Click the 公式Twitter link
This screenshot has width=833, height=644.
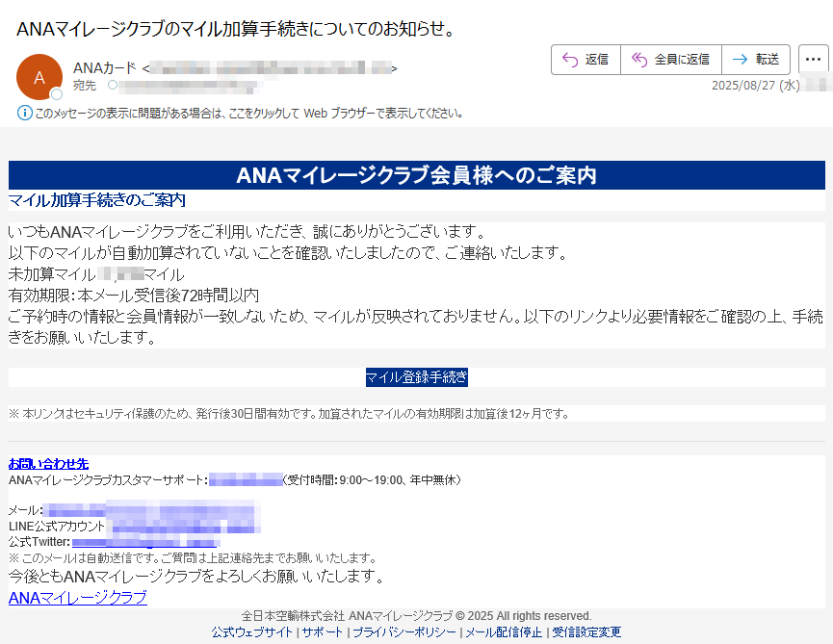click(x=144, y=542)
